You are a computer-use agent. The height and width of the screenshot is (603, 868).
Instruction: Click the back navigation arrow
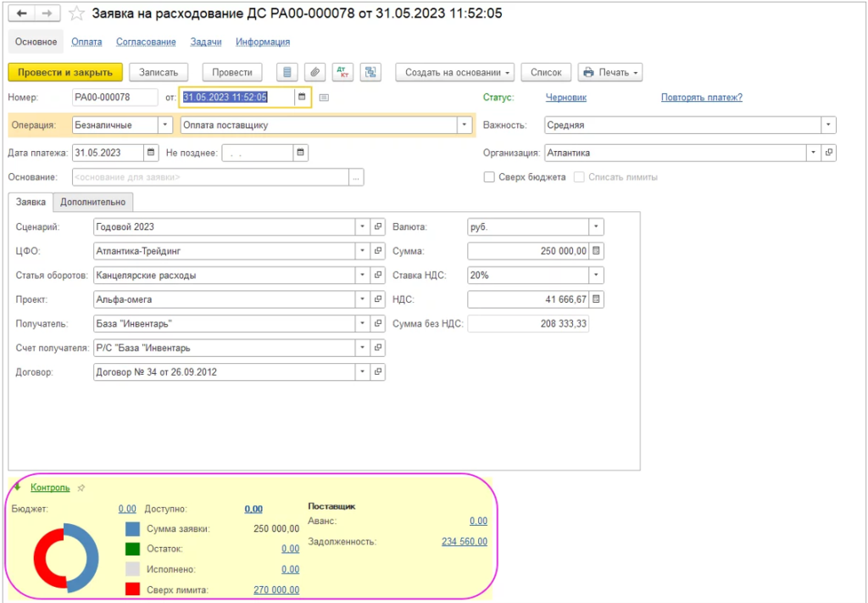click(x=22, y=14)
